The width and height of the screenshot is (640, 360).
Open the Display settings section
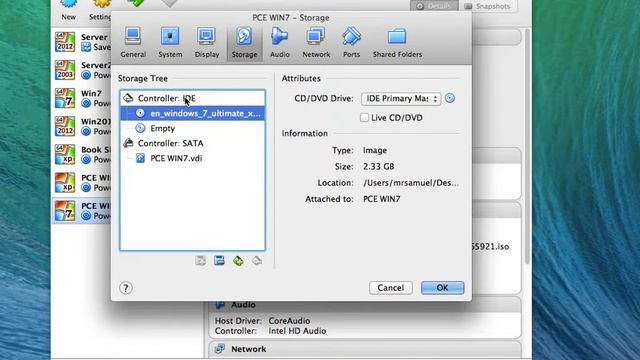[x=207, y=42]
